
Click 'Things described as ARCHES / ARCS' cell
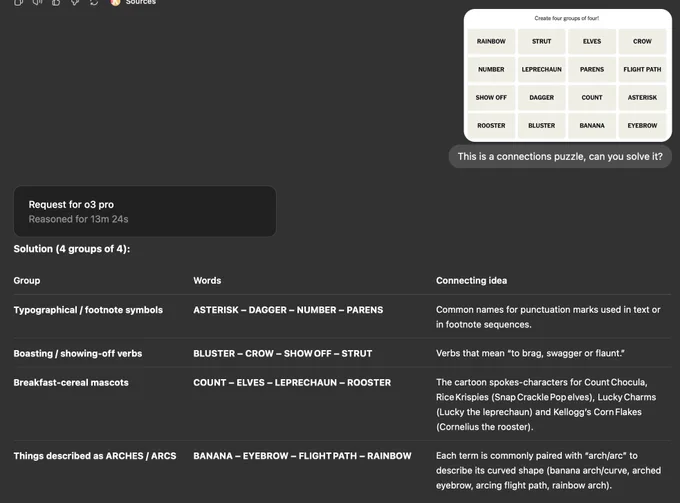click(95, 456)
